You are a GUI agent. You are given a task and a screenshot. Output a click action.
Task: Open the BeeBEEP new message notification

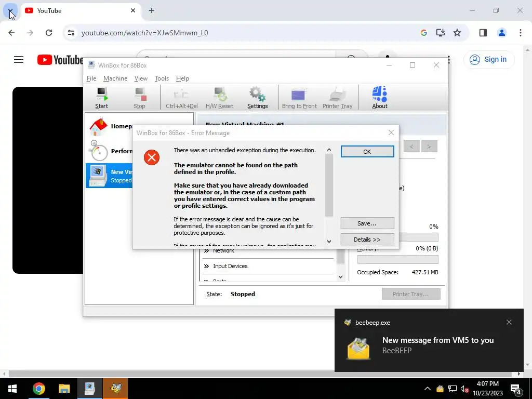coord(429,340)
